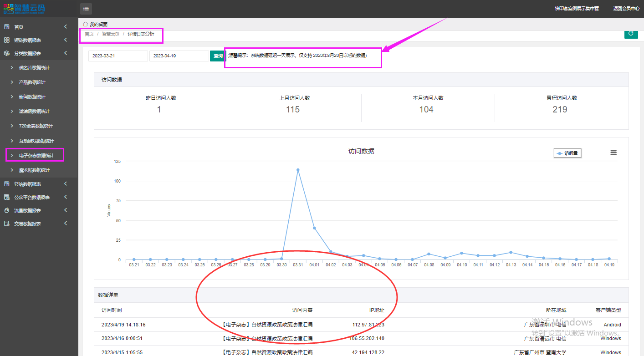Click the 返回会员中心 link
Viewport: 644px width, 356px height.
click(x=626, y=8)
